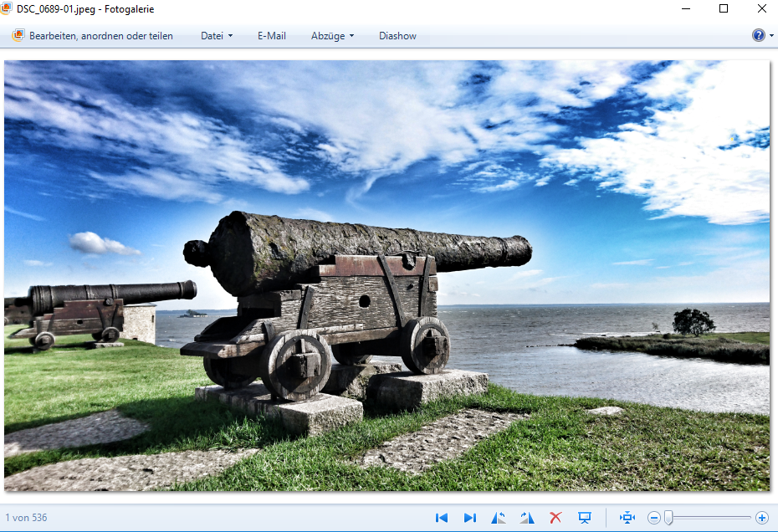The image size is (778, 532).
Task: Rotate the photo counterclockwise
Action: pyautogui.click(x=498, y=518)
